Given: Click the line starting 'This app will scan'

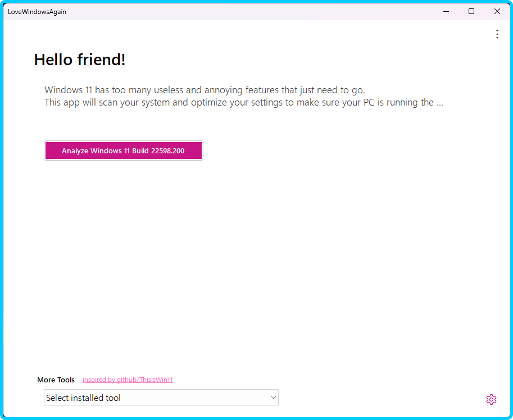Looking at the screenshot, I should click(x=239, y=103).
